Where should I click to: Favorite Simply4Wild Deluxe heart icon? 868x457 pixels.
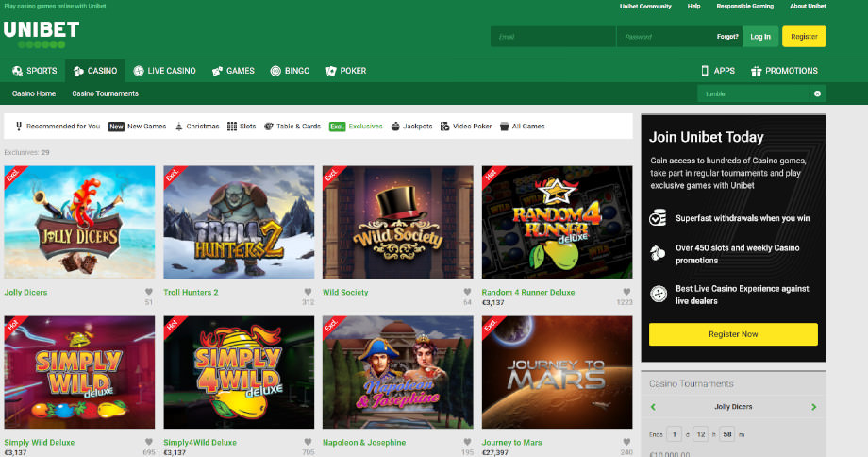tap(308, 442)
